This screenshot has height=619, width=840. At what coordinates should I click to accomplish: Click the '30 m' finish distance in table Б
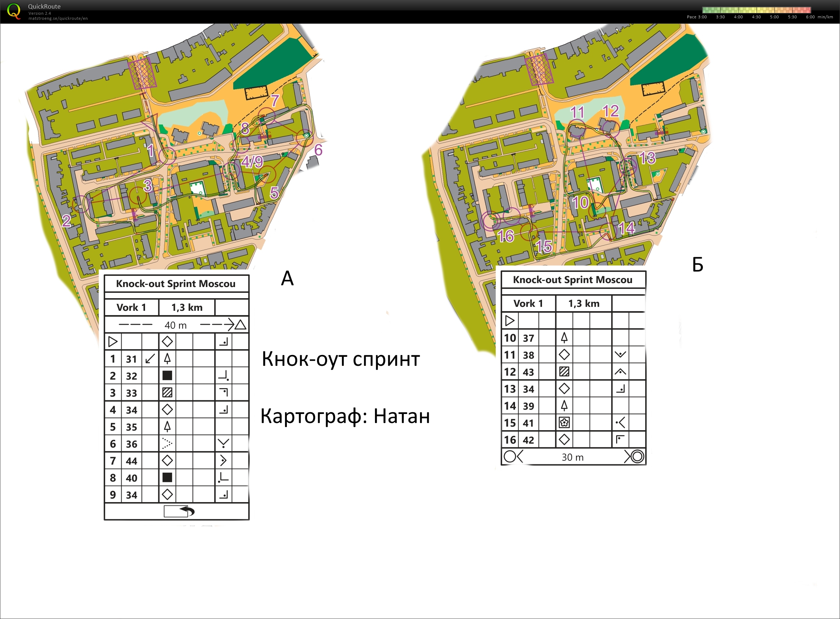[572, 457]
